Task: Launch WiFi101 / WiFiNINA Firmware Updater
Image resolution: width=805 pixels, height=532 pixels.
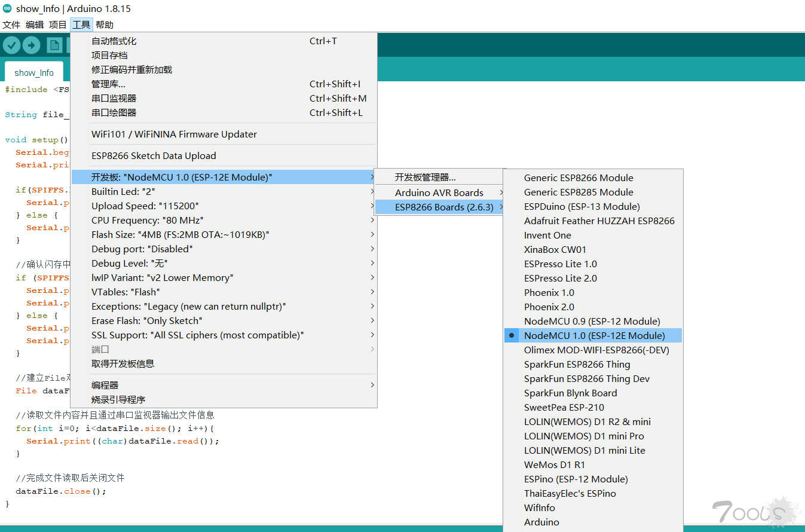Action: click(224, 134)
